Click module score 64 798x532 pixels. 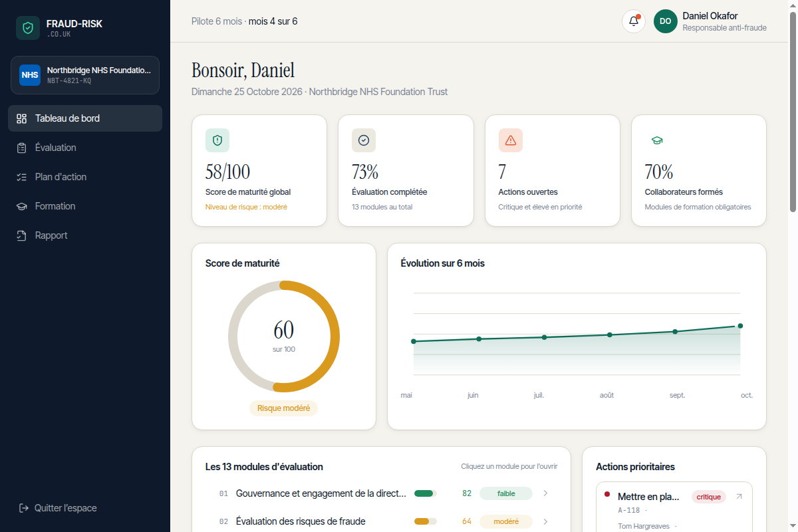[467, 521]
